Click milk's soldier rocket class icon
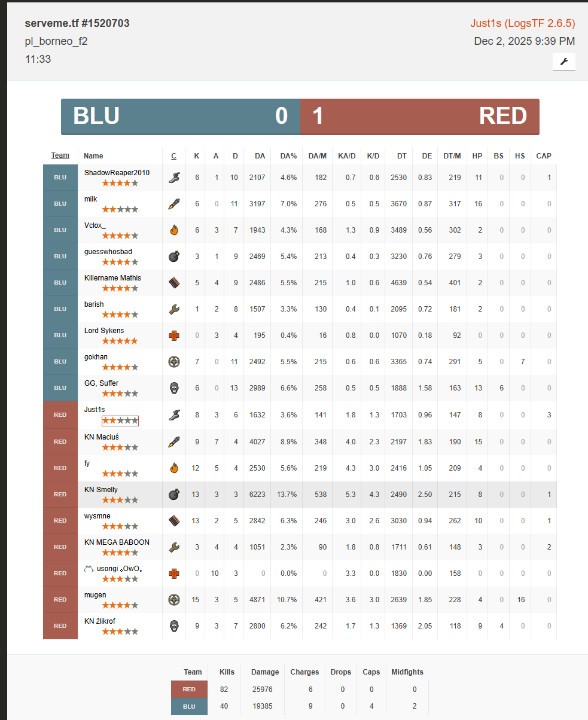588x720 pixels. pyautogui.click(x=173, y=204)
